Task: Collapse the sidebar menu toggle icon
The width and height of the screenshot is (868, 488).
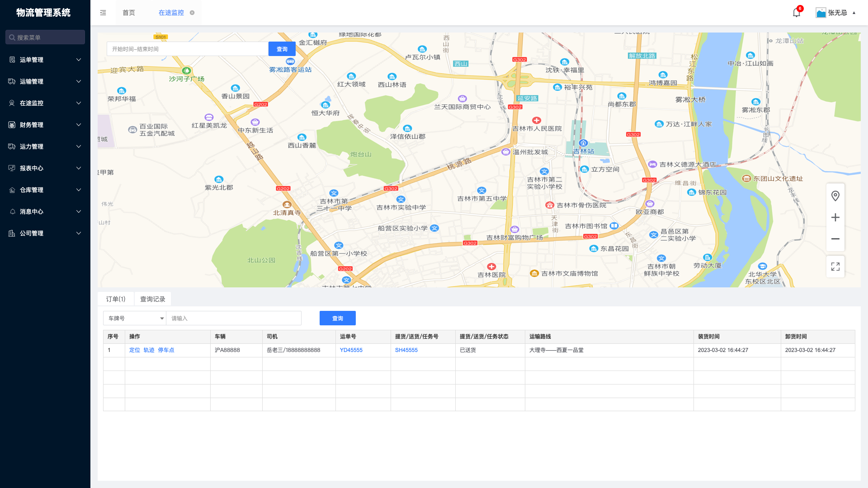Action: pyautogui.click(x=103, y=13)
